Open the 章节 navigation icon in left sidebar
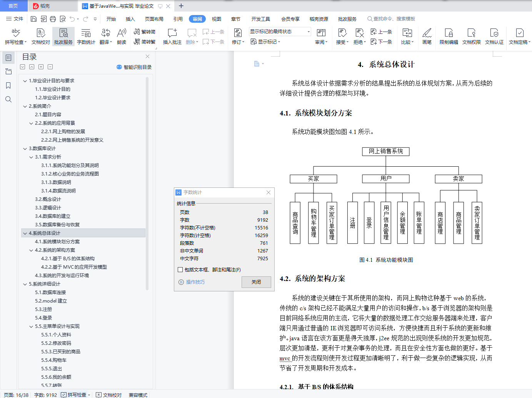The height and width of the screenshot is (398, 532). [8, 72]
